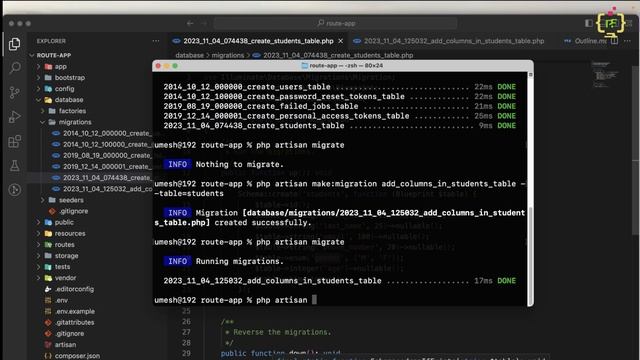640x360 pixels.
Task: Click the config folder icon
Action: pos(48,89)
